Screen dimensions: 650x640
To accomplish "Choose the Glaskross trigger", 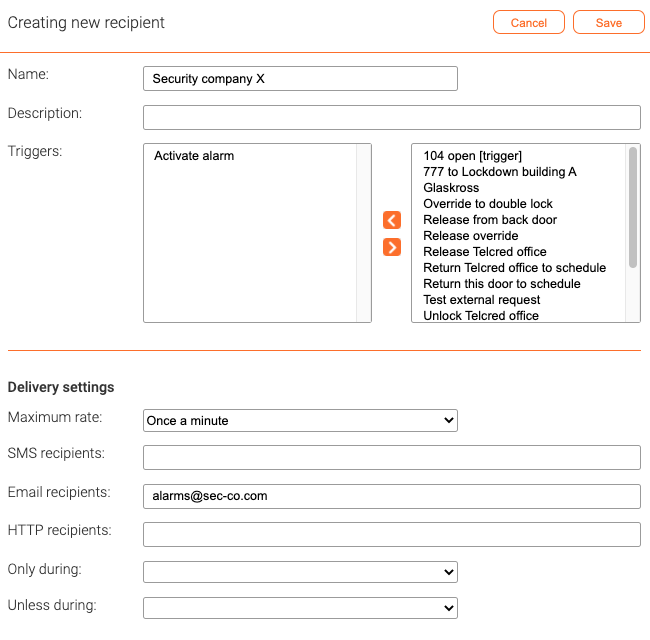I will pyautogui.click(x=451, y=188).
